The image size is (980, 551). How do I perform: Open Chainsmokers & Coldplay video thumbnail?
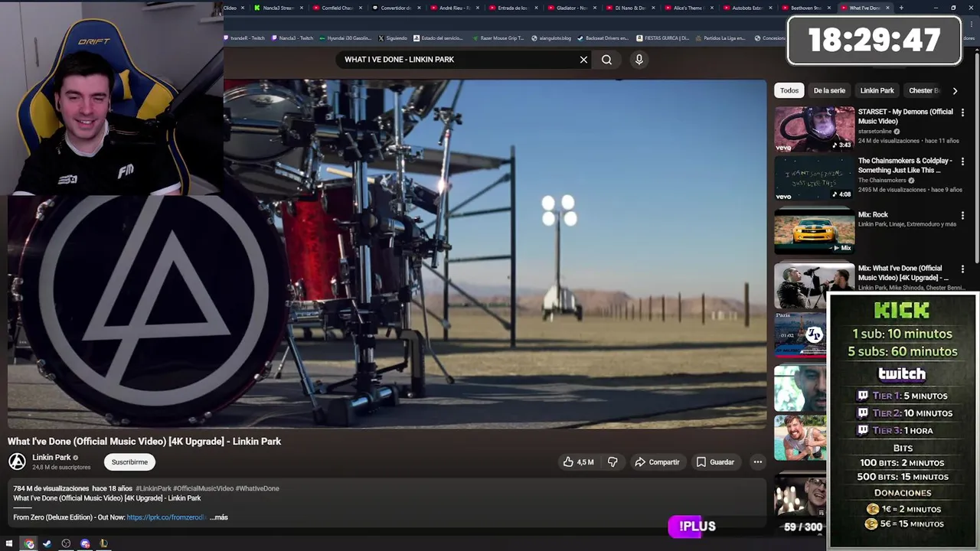click(x=814, y=178)
